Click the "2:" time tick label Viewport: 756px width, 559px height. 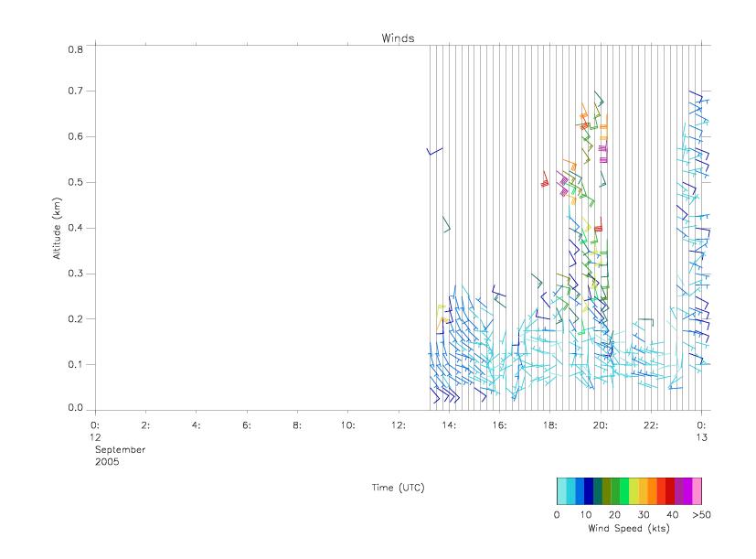145,425
